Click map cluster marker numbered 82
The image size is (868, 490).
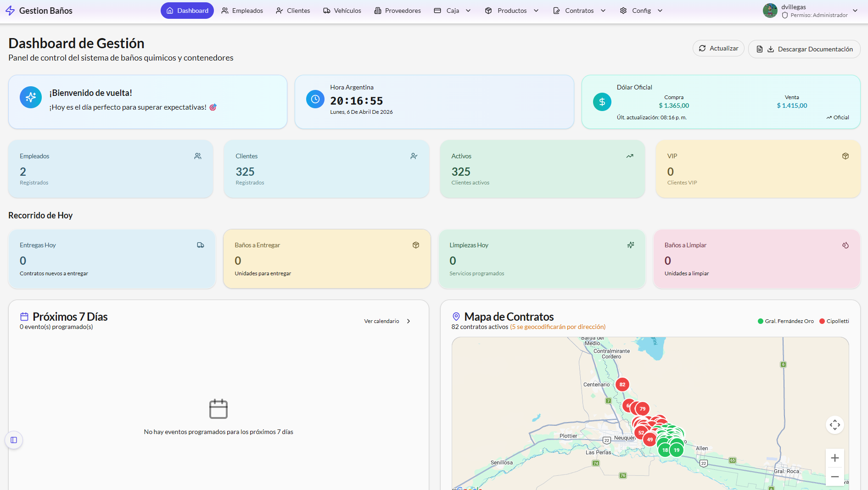pyautogui.click(x=622, y=384)
